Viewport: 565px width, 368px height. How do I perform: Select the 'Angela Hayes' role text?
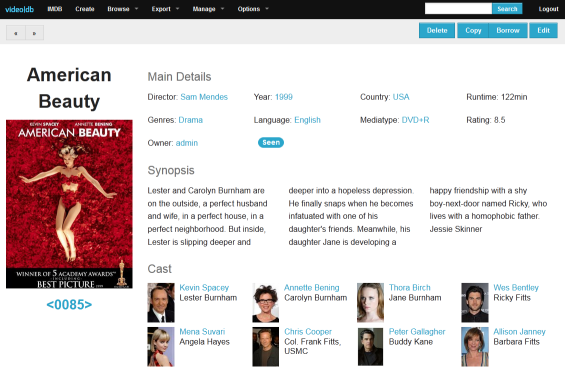204,342
